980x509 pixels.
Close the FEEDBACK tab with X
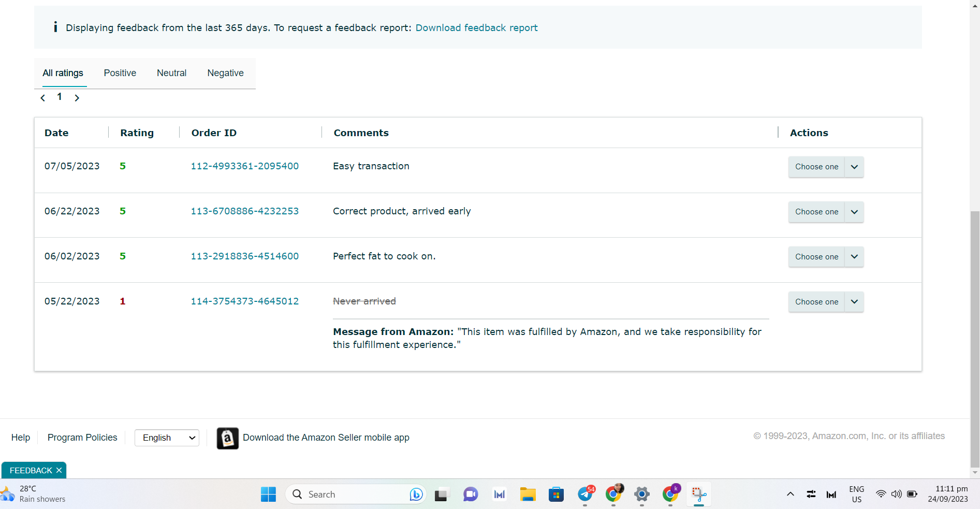[59, 470]
